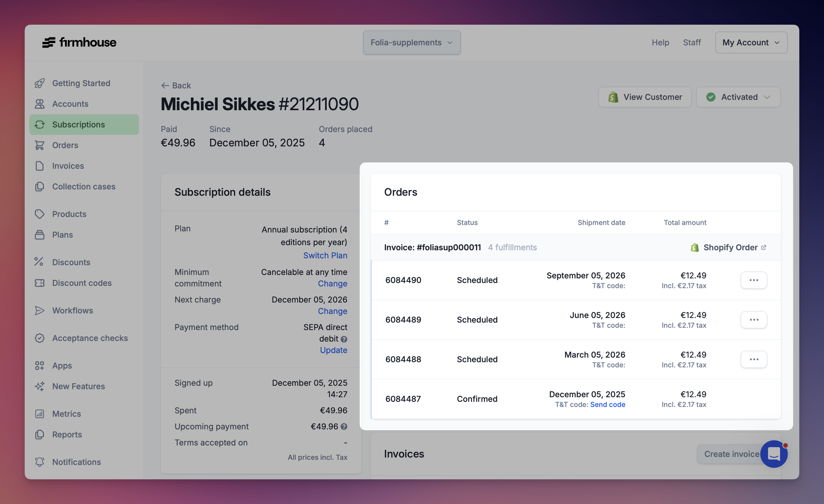Expand the Folia-supplements project dropdown
The height and width of the screenshot is (504, 824).
pos(412,42)
